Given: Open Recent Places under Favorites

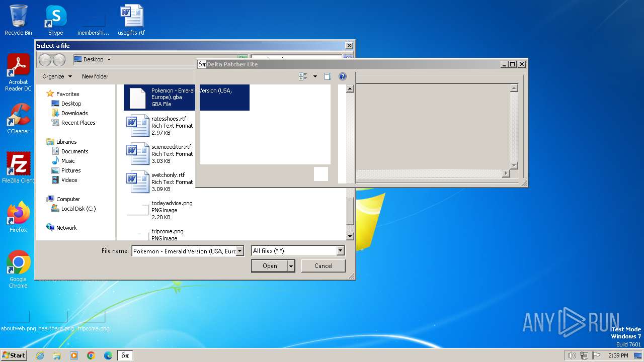Looking at the screenshot, I should pyautogui.click(x=78, y=123).
